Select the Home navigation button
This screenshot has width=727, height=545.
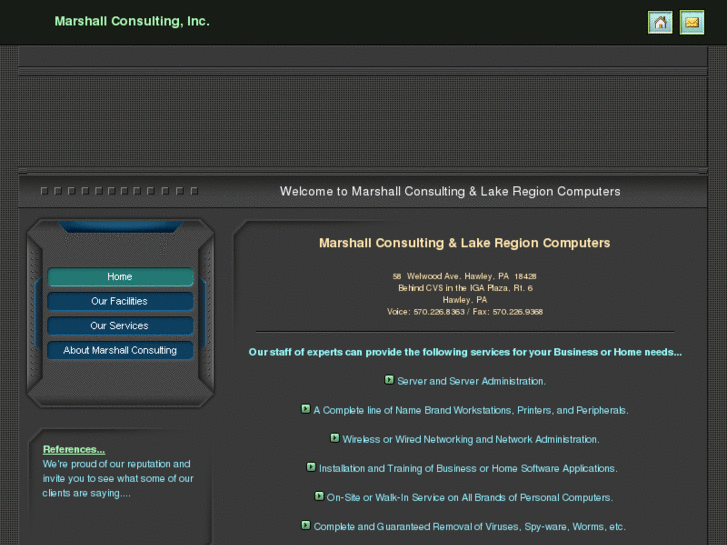(x=121, y=277)
